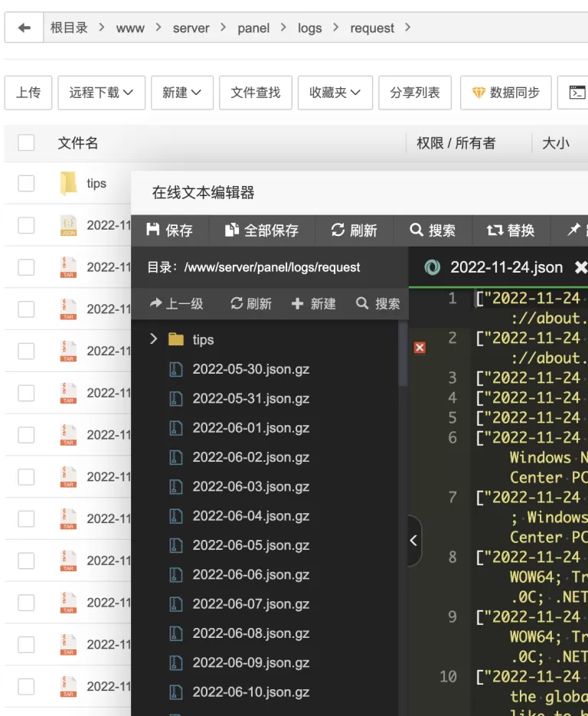Go up one level with 上一级
This screenshot has height=716, width=588.
pos(176,303)
